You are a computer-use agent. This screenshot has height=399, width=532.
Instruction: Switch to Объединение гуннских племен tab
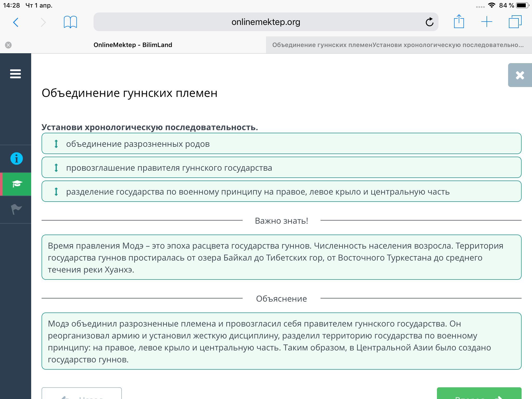pyautogui.click(x=398, y=45)
